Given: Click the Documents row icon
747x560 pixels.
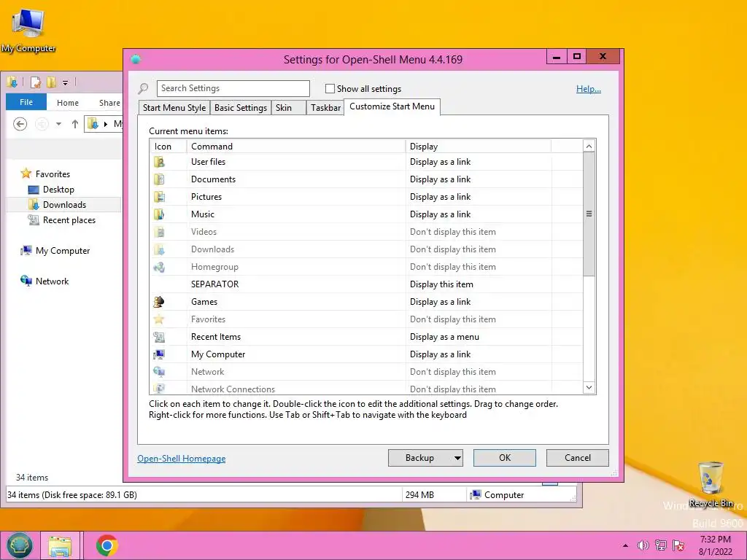Looking at the screenshot, I should tap(159, 179).
